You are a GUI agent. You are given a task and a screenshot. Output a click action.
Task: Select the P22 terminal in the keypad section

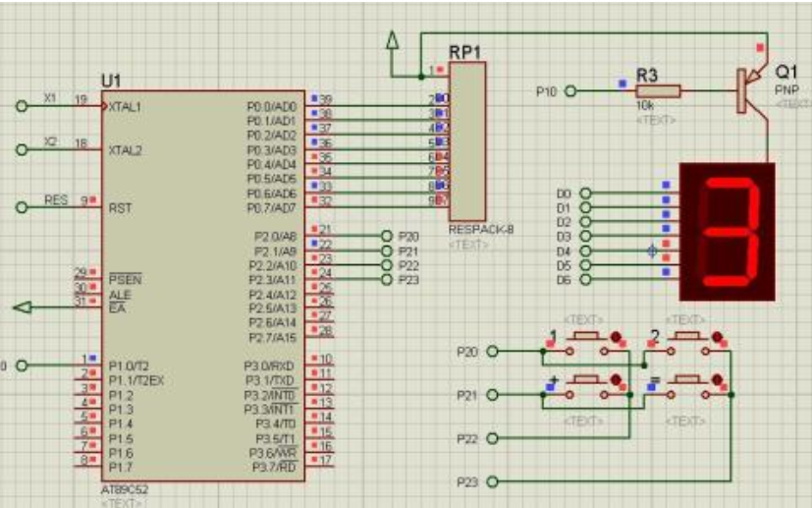(x=493, y=438)
